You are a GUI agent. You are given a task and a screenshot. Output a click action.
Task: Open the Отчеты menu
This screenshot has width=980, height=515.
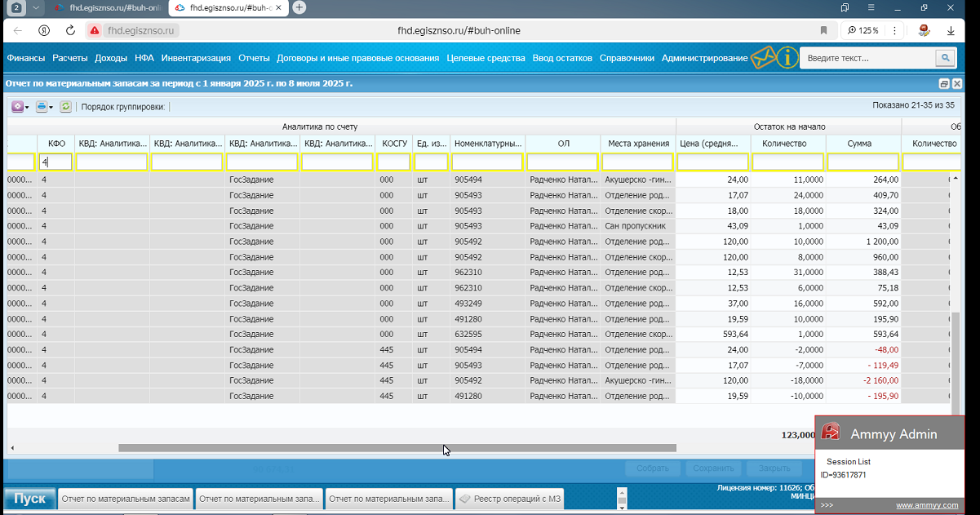[x=254, y=58]
